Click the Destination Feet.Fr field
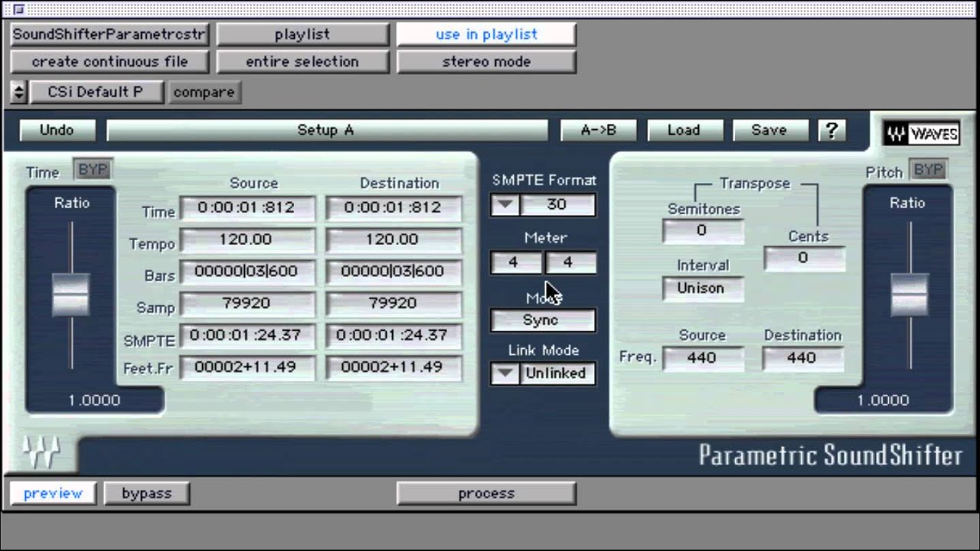The width and height of the screenshot is (980, 551). [x=394, y=368]
